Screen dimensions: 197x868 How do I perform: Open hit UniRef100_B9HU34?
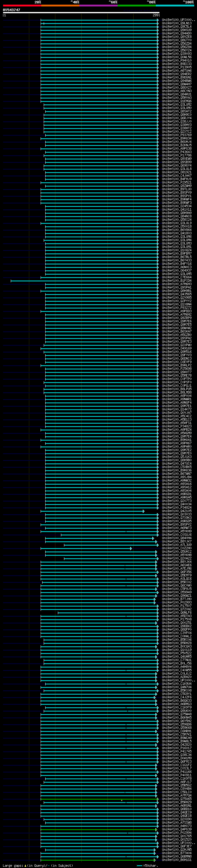[177, 139]
